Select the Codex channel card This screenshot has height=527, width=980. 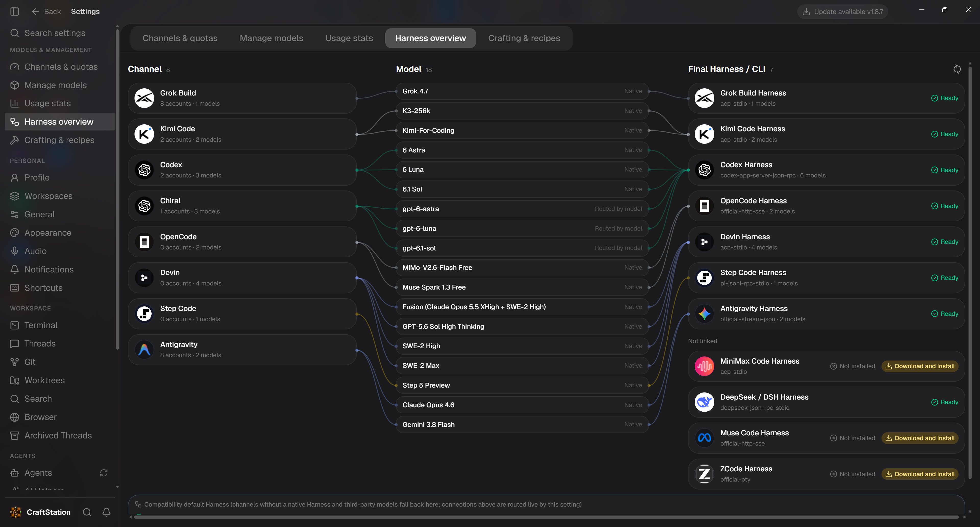point(242,170)
